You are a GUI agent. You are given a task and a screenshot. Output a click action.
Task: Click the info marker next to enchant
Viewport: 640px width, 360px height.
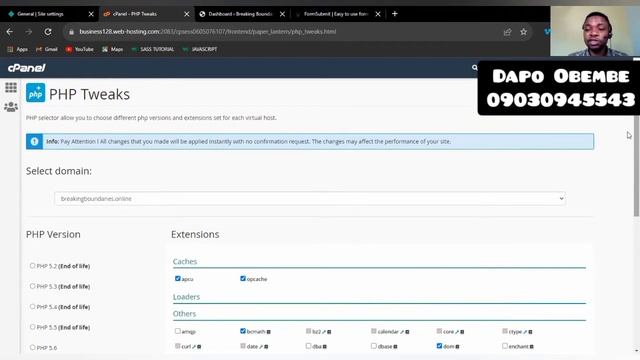(532, 347)
